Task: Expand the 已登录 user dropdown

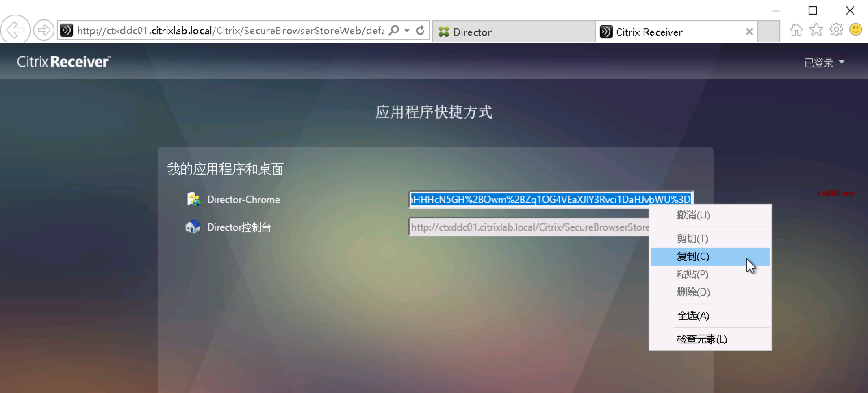Action: tap(824, 63)
